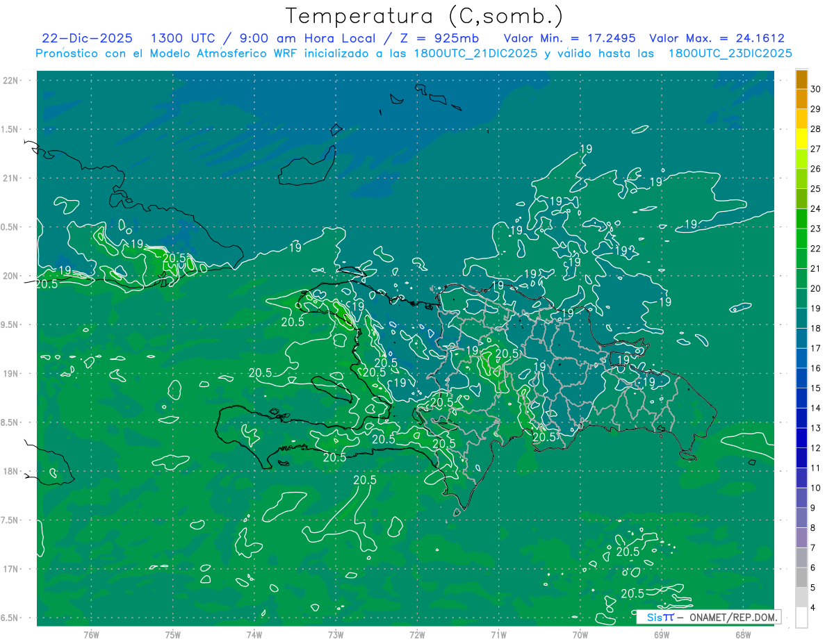Click the 'Valor Max. = 24.1612' readout
Screen dimensions: 834x644
(x=717, y=38)
